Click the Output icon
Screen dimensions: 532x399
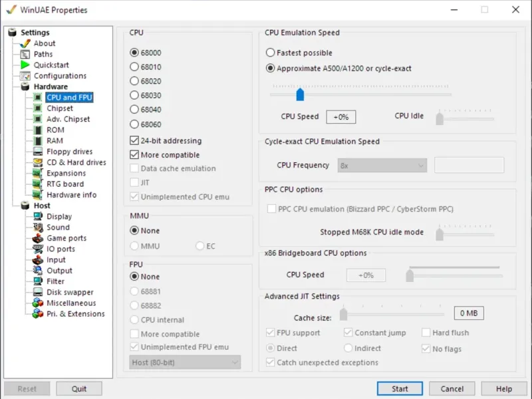coord(38,271)
